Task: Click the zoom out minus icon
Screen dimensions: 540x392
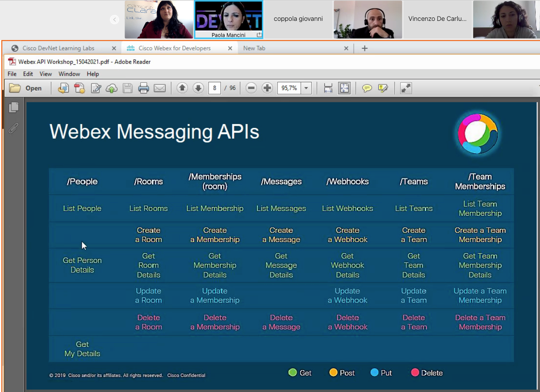Action: 251,88
